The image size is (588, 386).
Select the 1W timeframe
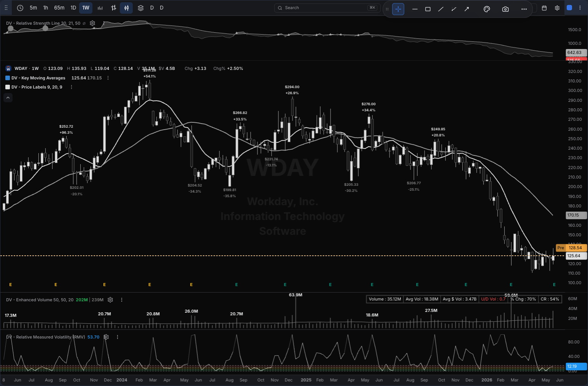tap(86, 8)
